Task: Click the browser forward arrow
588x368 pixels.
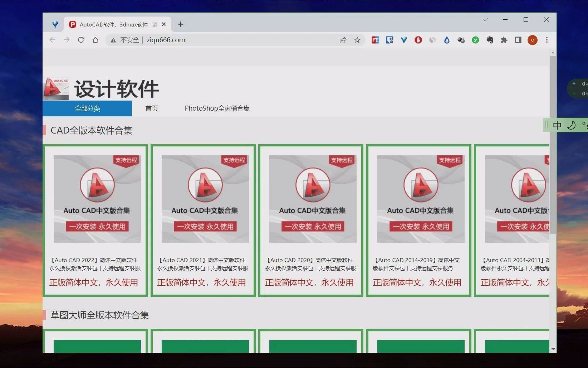Action: tap(67, 40)
